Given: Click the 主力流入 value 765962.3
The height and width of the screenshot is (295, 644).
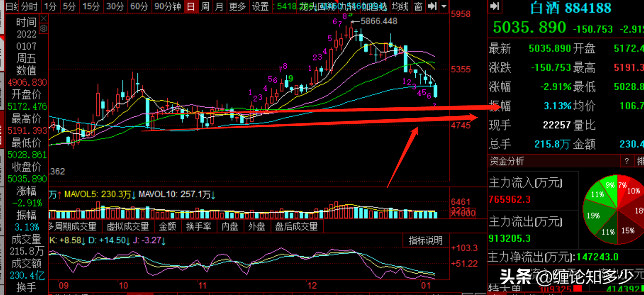Looking at the screenshot, I should (x=509, y=200).
